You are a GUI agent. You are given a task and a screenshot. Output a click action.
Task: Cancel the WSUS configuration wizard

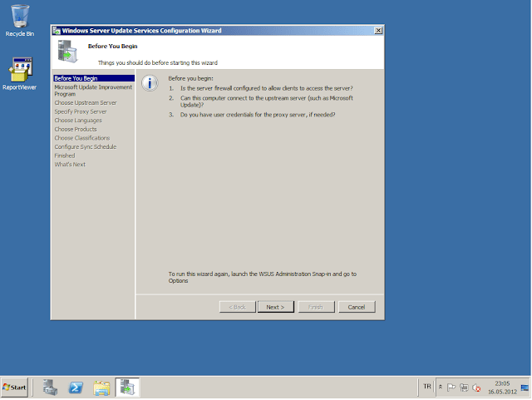pos(357,307)
